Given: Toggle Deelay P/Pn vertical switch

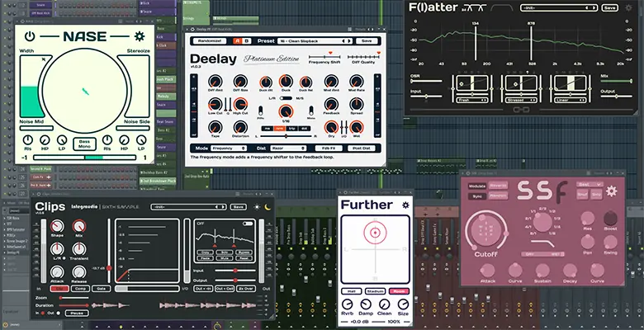Looking at the screenshot, I should [260, 111].
